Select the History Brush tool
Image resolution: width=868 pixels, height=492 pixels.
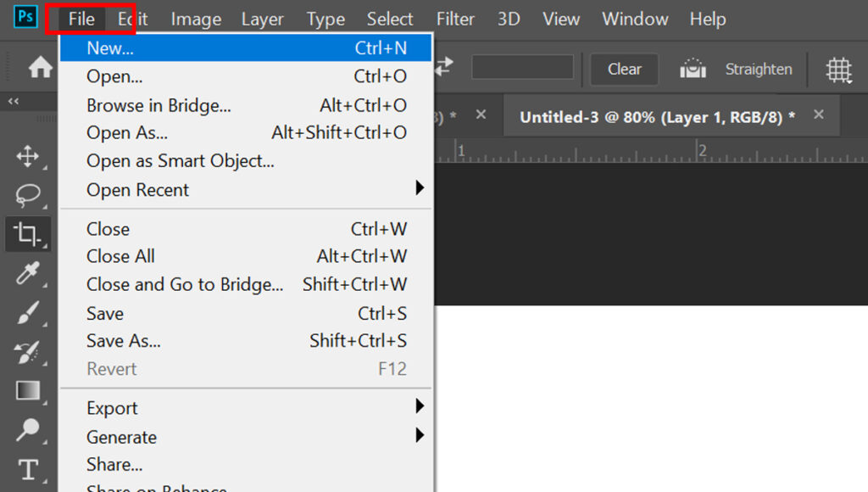point(28,352)
